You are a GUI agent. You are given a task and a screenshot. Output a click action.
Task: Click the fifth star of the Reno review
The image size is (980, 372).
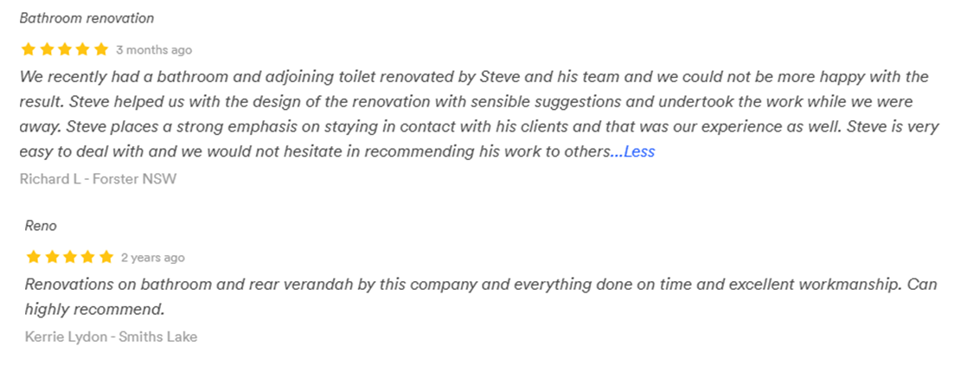(106, 257)
